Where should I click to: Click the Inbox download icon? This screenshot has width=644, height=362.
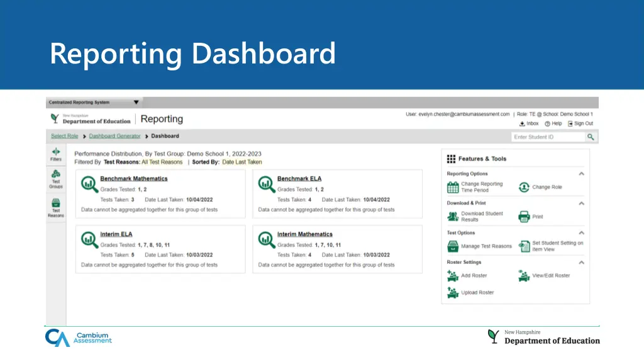coord(522,124)
